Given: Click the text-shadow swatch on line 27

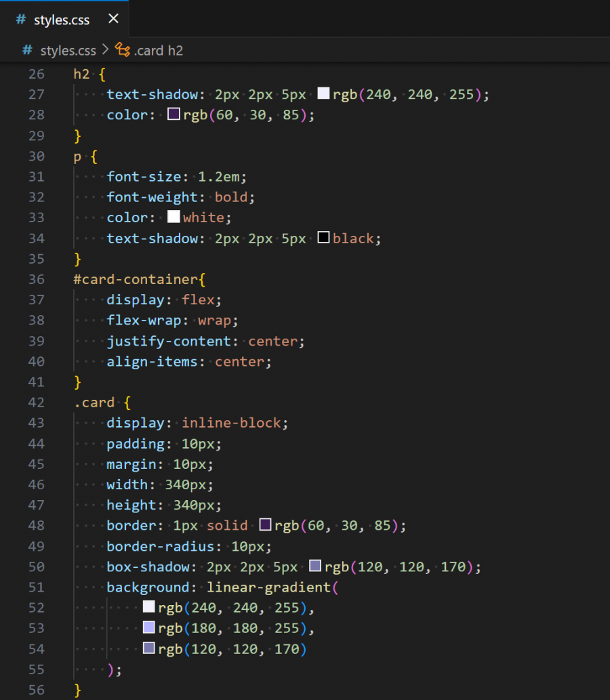Looking at the screenshot, I should pos(322,93).
